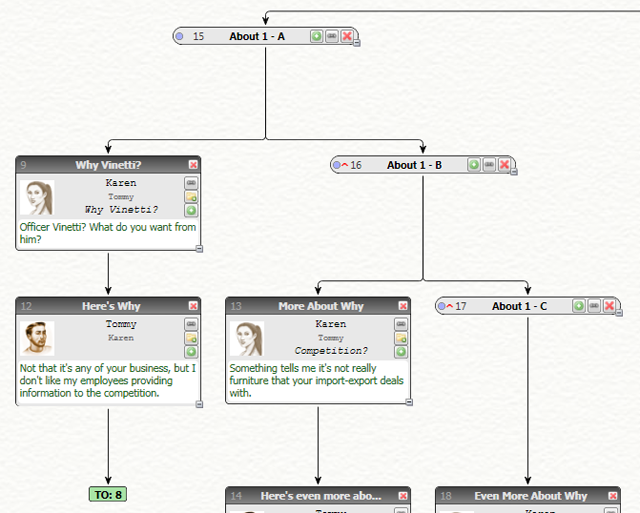Click yellow note icon in More About Why card
Screen dimensions: 640x513
click(x=401, y=339)
